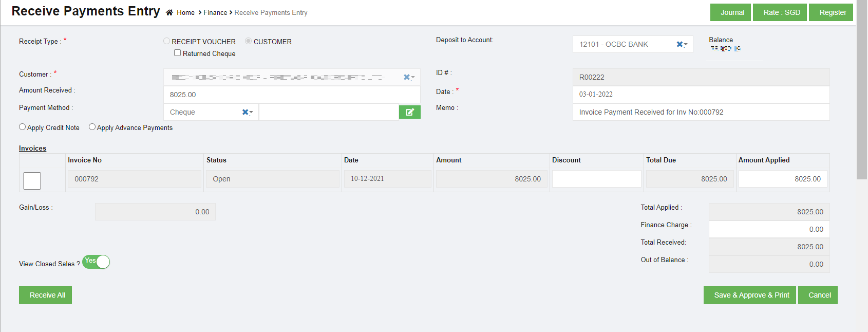Select the Receipt Voucher radio option

coord(166,41)
